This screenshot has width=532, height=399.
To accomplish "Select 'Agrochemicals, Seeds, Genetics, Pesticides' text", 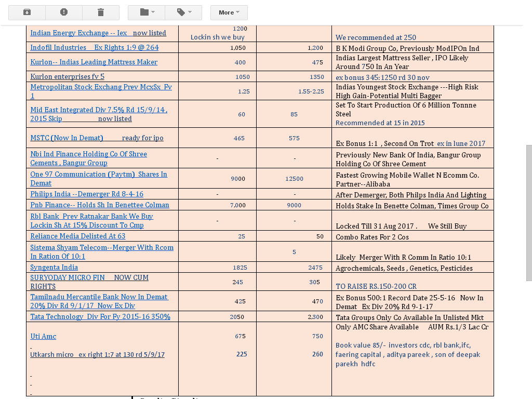I will (x=404, y=269).
